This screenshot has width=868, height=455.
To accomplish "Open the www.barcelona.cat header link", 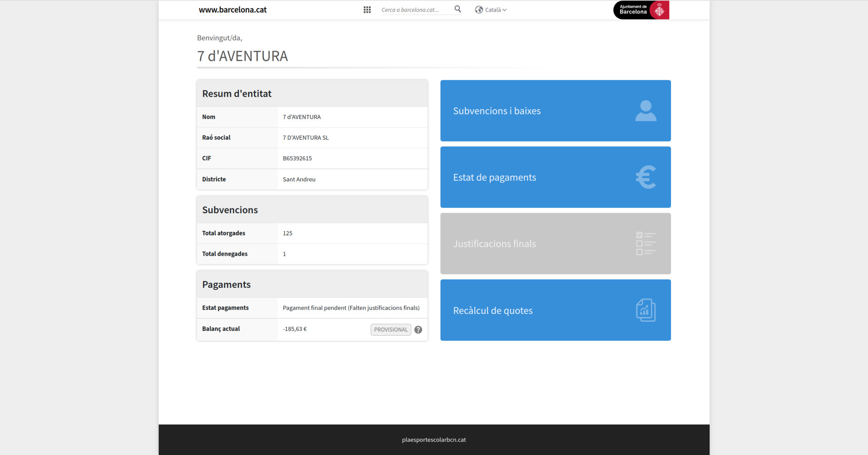I will tap(233, 10).
